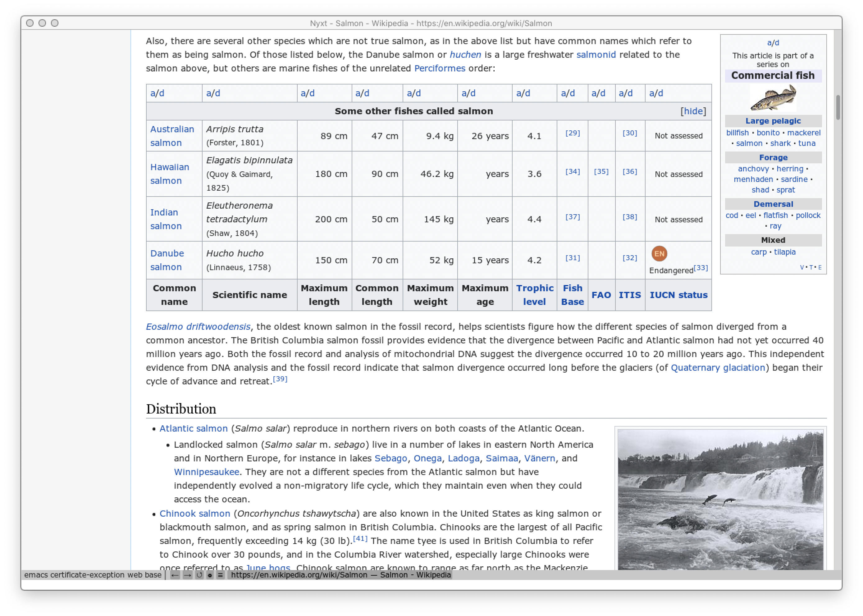This screenshot has width=863, height=616.
Task: Open the Hawaiian salmon link
Action: [x=170, y=174]
